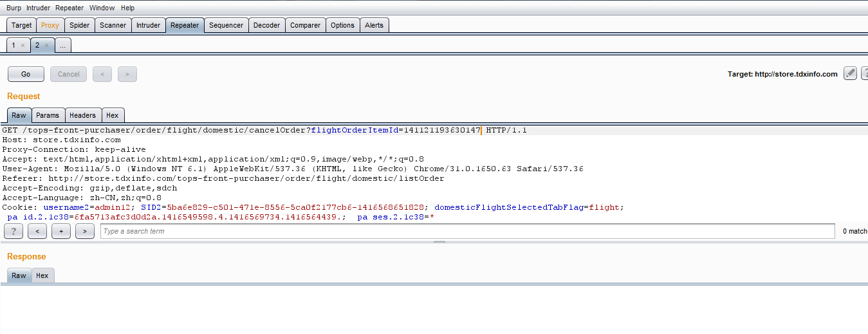Switch to the Proxy tab
868x334 pixels.
[50, 25]
